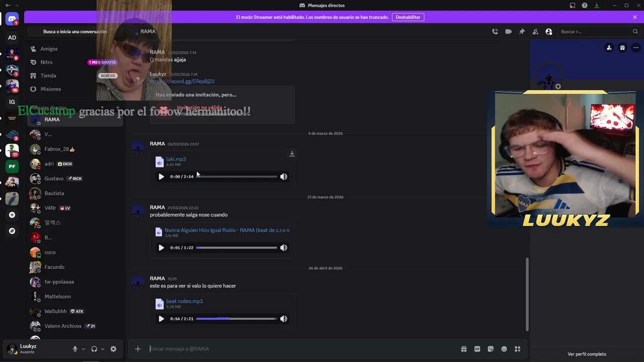Open the GIF picker
The width and height of the screenshot is (644, 362).
(x=477, y=349)
